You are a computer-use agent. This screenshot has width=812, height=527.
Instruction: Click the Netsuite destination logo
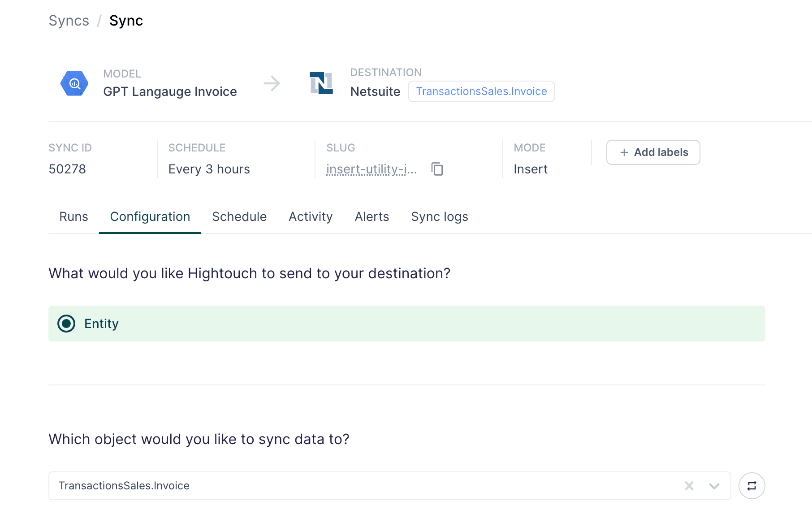[x=320, y=83]
